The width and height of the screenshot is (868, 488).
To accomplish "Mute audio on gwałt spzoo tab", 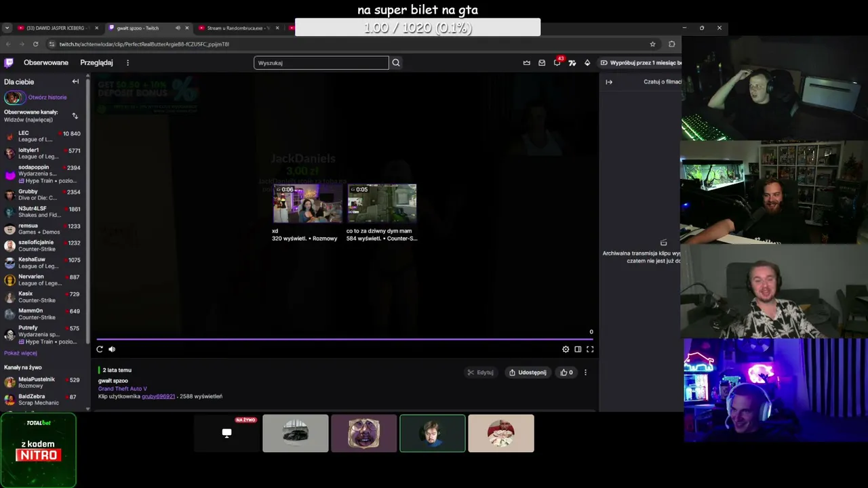I will (178, 28).
